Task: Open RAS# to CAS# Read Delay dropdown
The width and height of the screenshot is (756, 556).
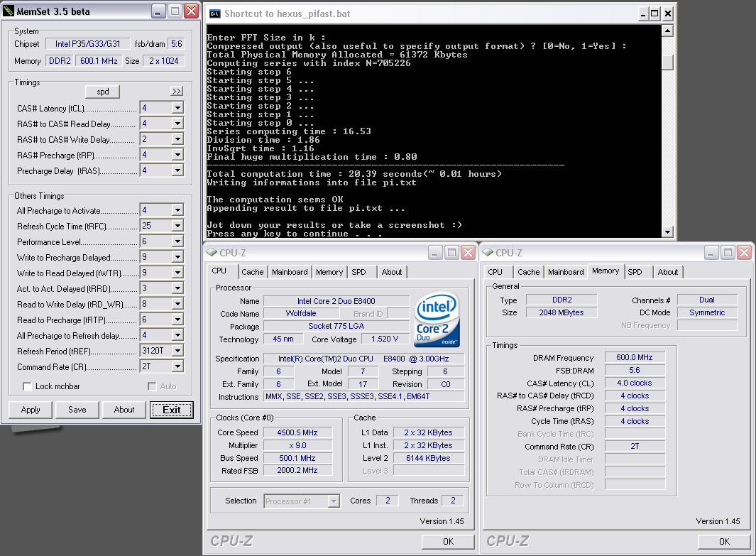Action: pyautogui.click(x=177, y=124)
